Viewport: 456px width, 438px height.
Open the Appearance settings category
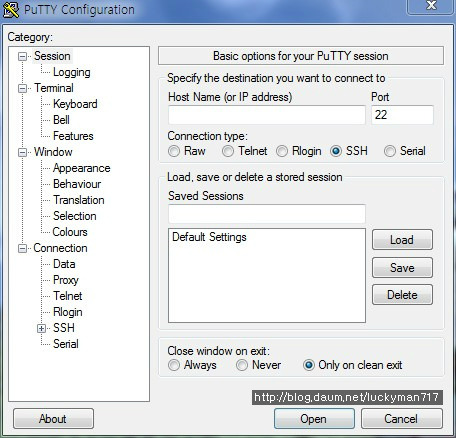tap(82, 168)
